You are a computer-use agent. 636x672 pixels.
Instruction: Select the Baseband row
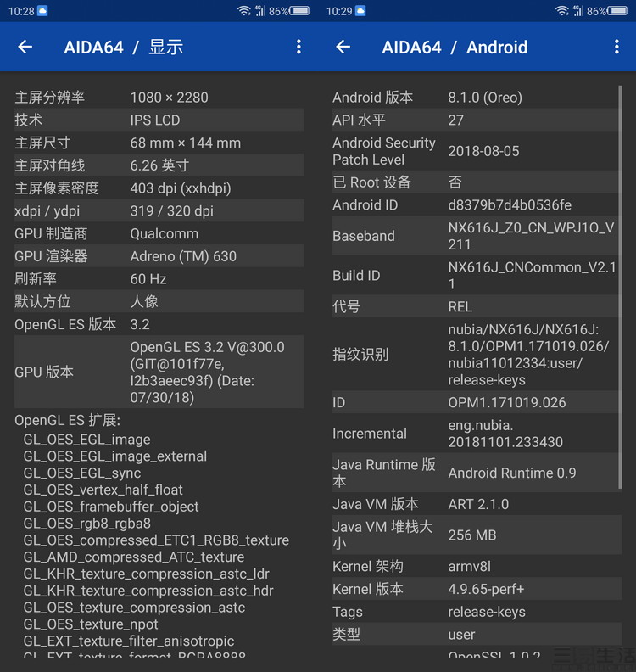click(475, 236)
